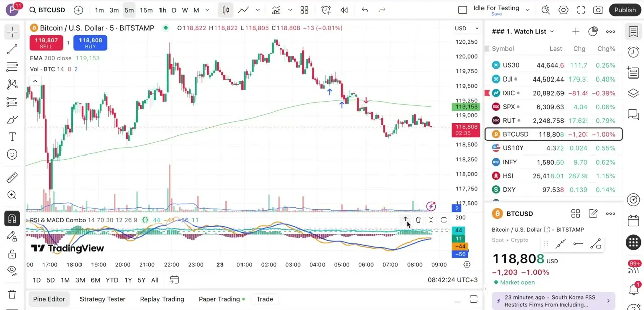Click the 08:42:24 UTC+3 timezone label
The width and height of the screenshot is (644, 310).
(x=453, y=280)
